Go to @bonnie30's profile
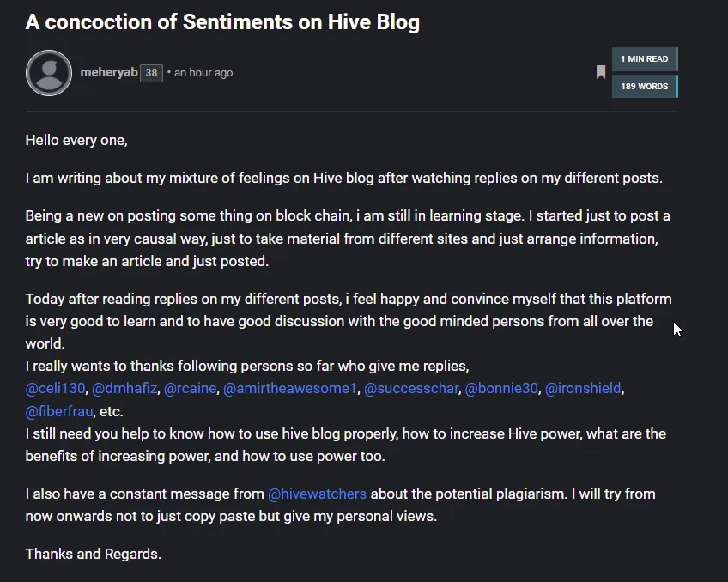 pyautogui.click(x=501, y=389)
